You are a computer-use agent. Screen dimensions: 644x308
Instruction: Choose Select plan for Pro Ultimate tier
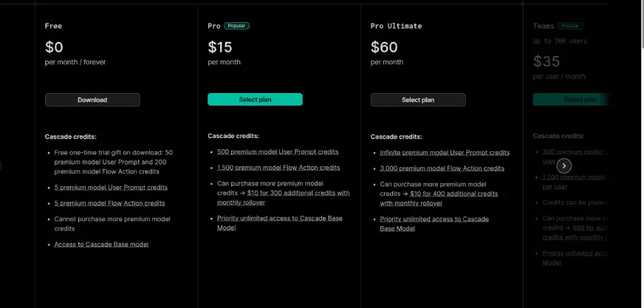[x=418, y=100]
